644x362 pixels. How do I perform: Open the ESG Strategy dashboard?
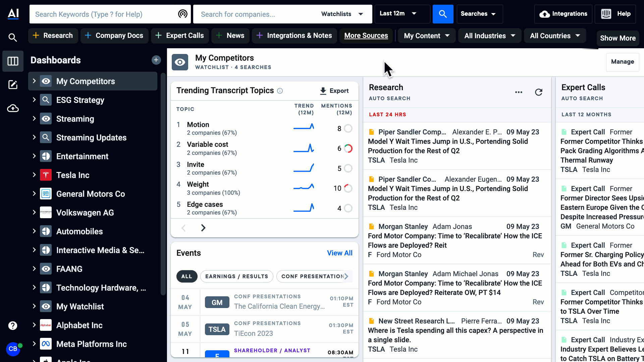(x=93, y=100)
